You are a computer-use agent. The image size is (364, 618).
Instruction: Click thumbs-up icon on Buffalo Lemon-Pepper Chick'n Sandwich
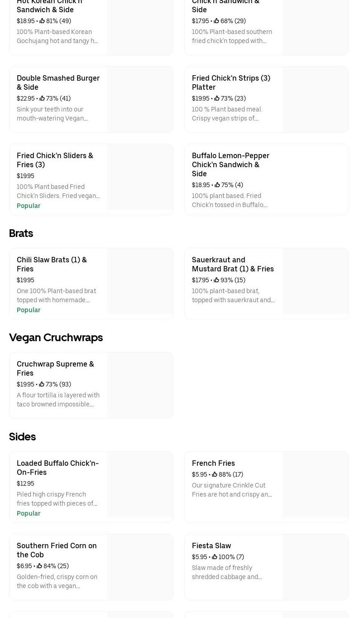[x=217, y=185]
